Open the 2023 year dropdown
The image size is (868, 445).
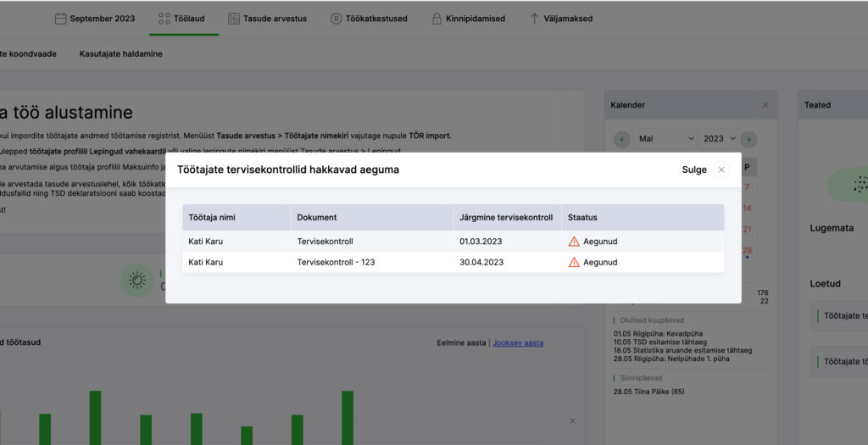719,139
